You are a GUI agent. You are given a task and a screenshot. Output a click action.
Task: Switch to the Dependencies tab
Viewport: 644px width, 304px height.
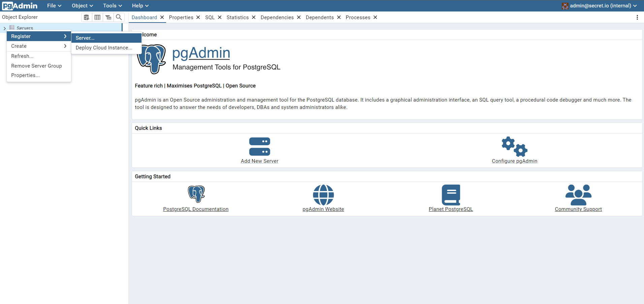277,17
